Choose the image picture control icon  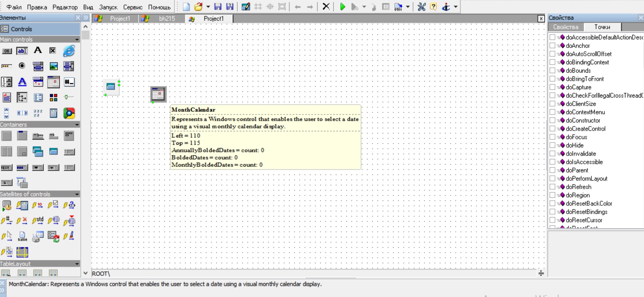pyautogui.click(x=53, y=66)
